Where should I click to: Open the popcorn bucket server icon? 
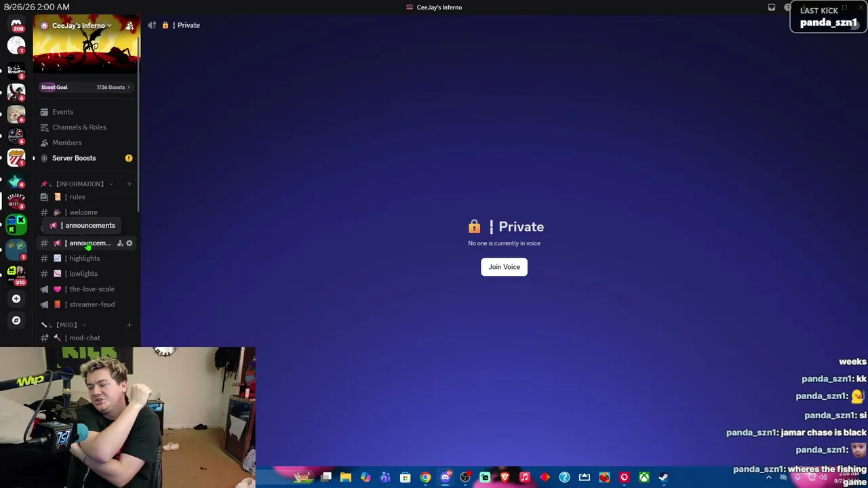16,157
